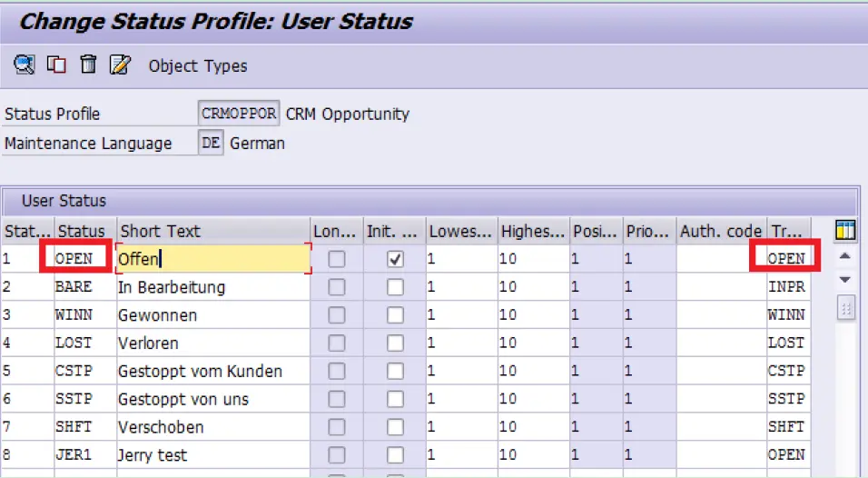The width and height of the screenshot is (868, 478).
Task: Enable Initial status checkbox for WINN row
Action: (395, 314)
